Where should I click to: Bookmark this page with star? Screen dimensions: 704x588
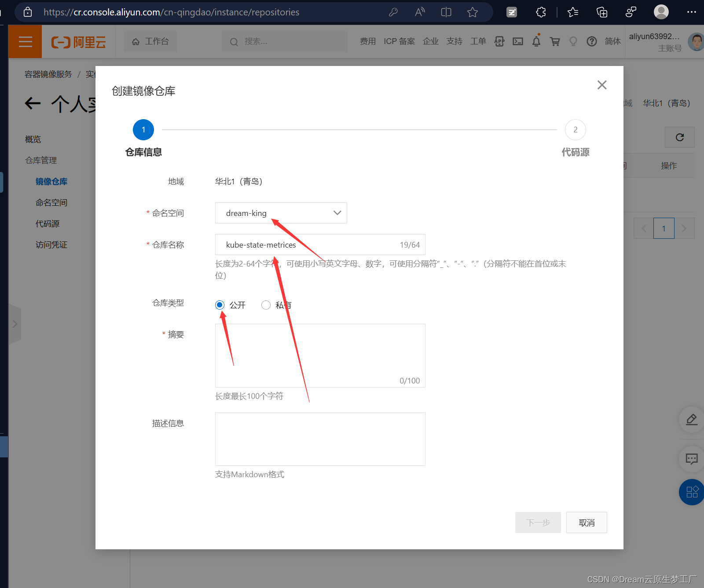(x=473, y=12)
